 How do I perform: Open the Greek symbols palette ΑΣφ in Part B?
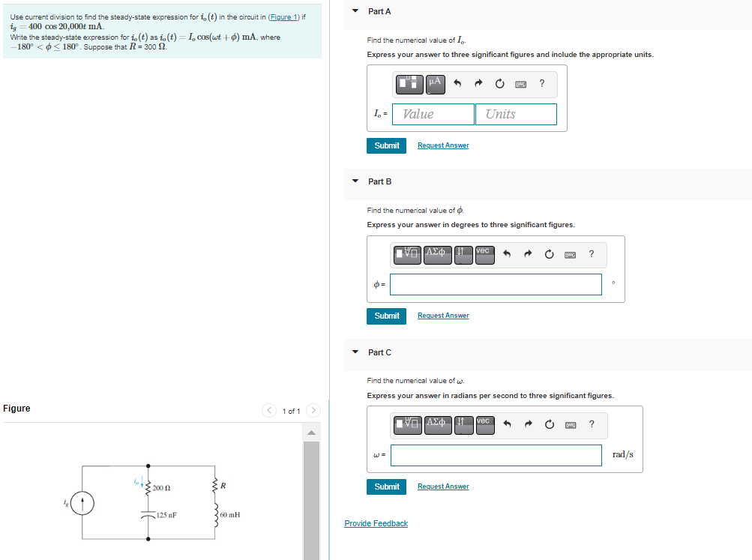(x=437, y=255)
